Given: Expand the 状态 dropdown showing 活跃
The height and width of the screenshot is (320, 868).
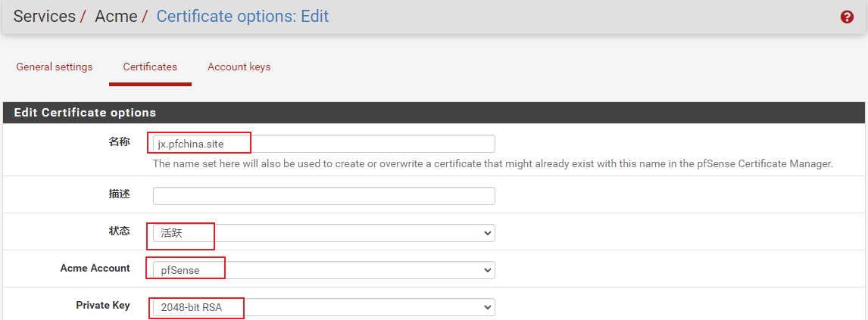Looking at the screenshot, I should coord(323,233).
